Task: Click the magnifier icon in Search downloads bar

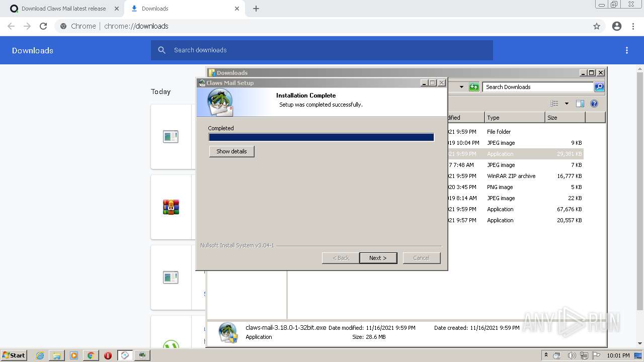Action: tap(162, 50)
